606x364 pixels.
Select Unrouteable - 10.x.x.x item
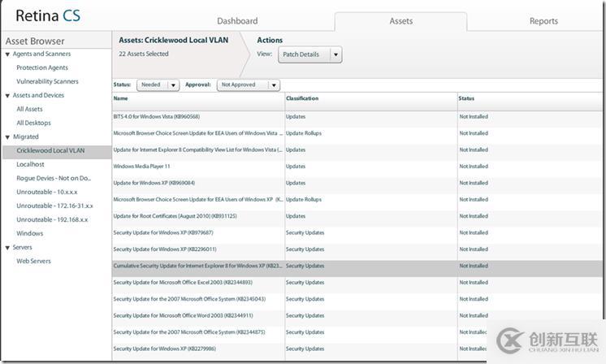point(47,192)
